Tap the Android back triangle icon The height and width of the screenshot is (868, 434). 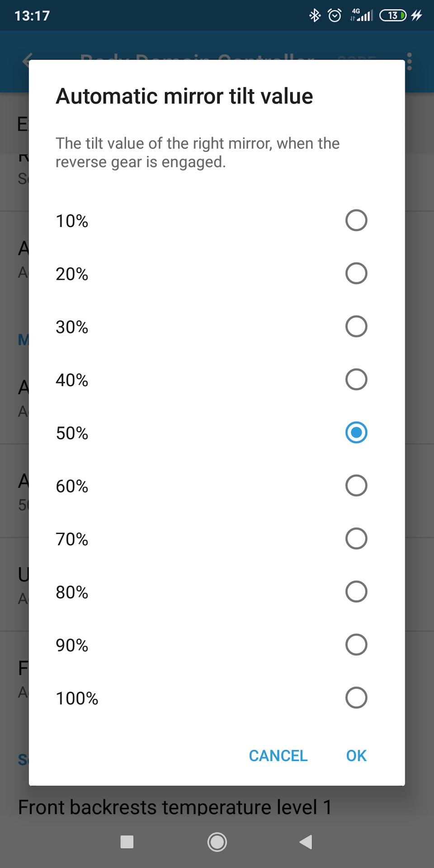coord(306,842)
